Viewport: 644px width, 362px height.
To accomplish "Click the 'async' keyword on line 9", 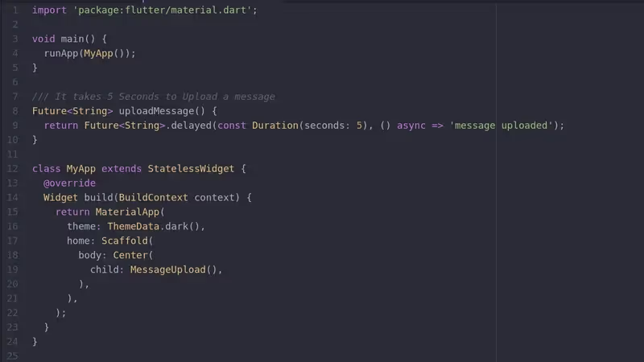I will [x=411, y=125].
